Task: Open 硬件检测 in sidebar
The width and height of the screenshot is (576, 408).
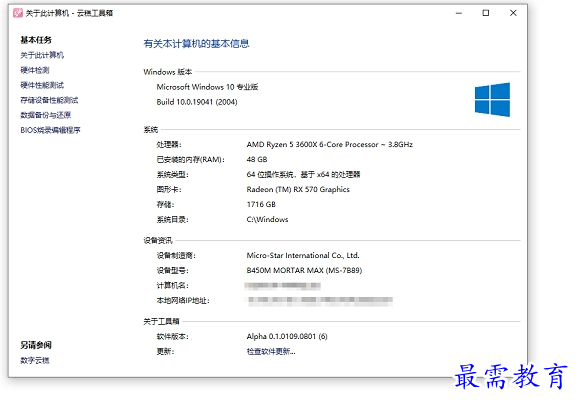Action: coord(35,70)
